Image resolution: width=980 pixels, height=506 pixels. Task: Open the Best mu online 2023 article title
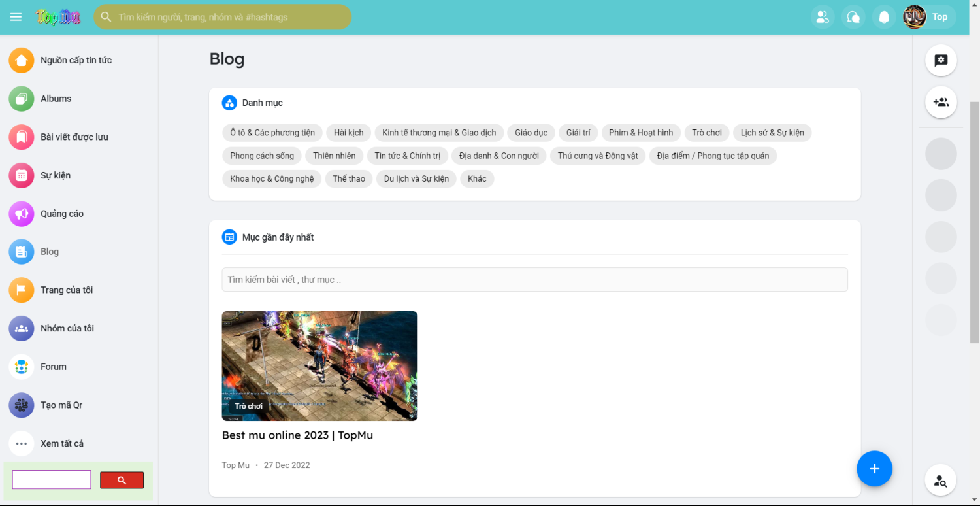click(297, 435)
